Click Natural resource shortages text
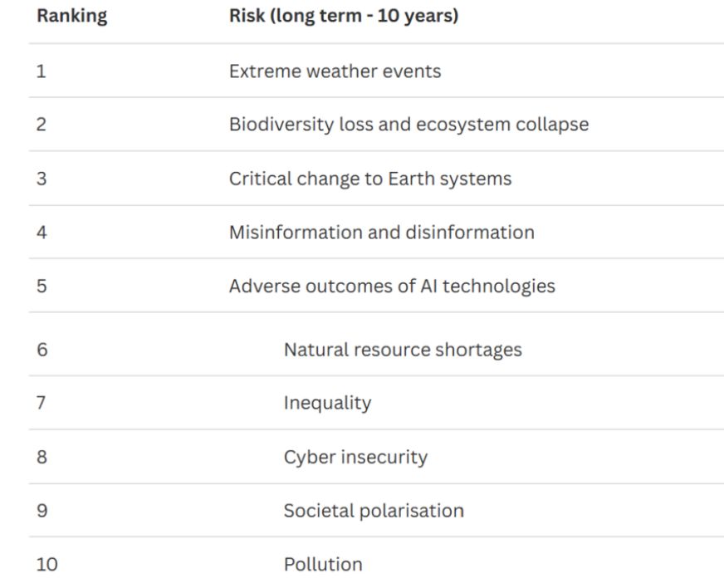 click(403, 350)
